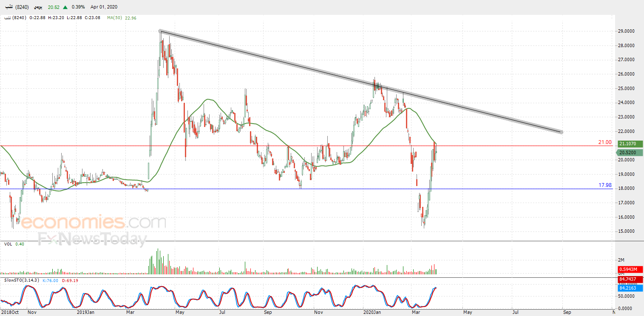Click the 2018Oct time axis label
The height and width of the screenshot is (316, 644).
[x=9, y=312]
